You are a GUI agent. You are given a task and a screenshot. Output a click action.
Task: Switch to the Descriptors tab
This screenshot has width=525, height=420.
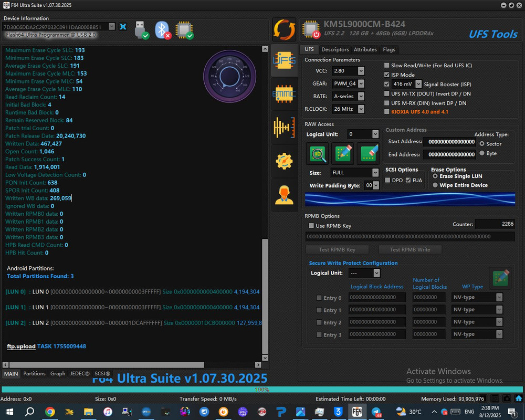coord(335,49)
